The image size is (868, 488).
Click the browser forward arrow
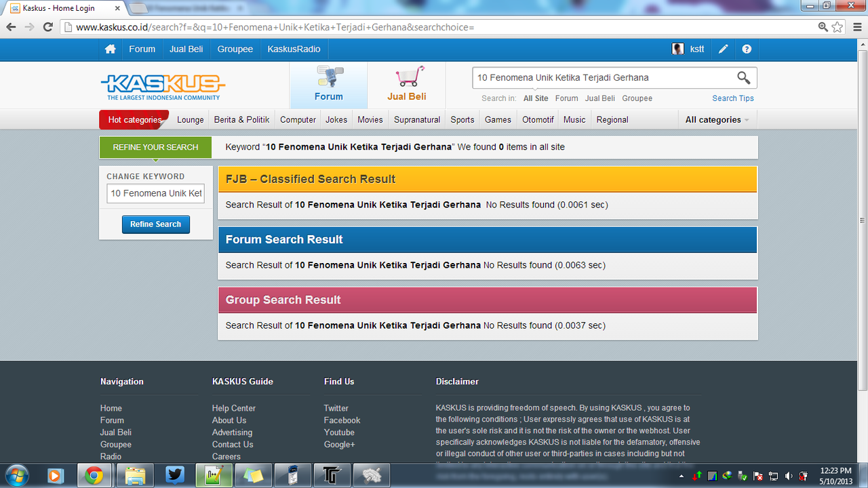29,27
